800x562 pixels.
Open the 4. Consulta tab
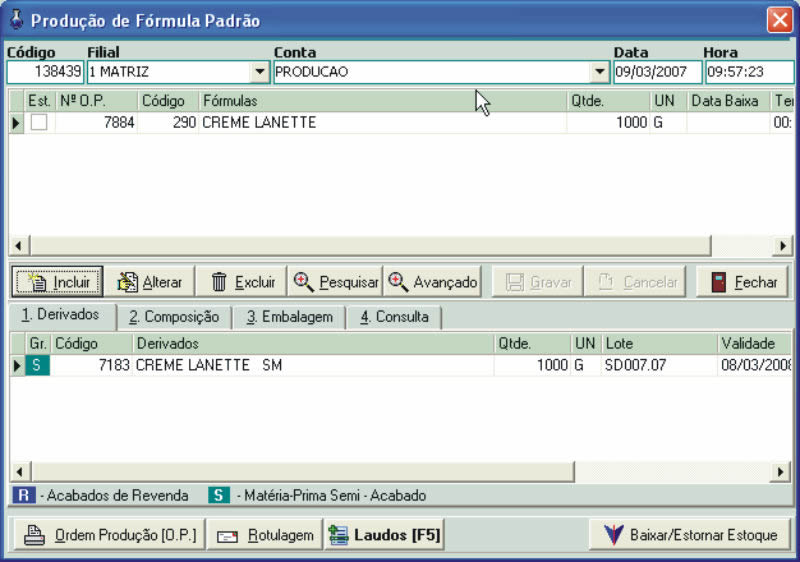pos(394,317)
